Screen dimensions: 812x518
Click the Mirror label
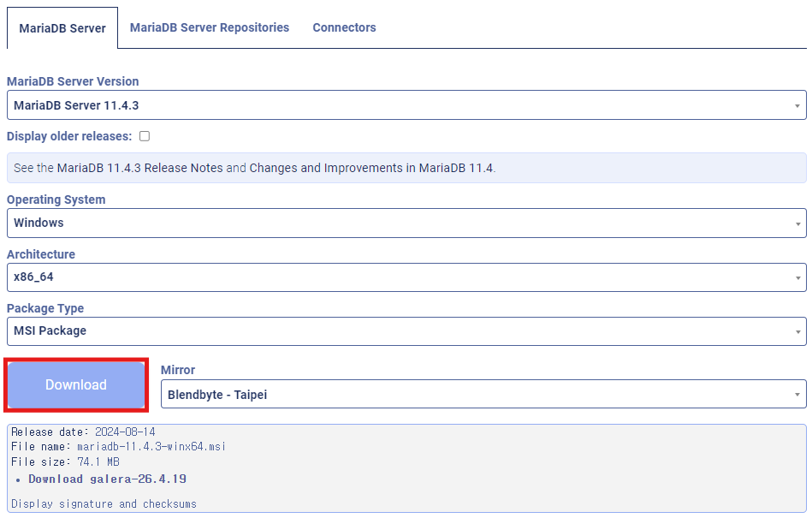178,370
